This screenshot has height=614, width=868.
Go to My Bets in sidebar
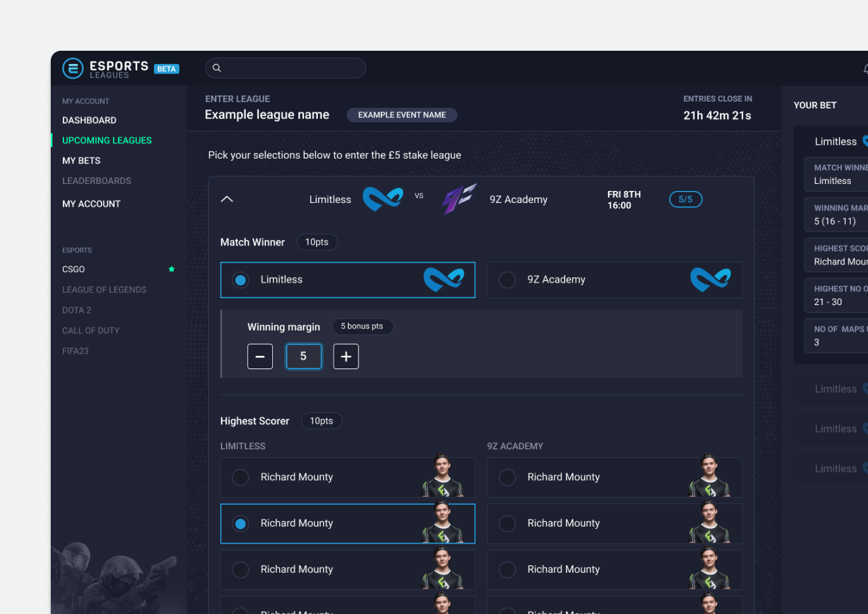(x=81, y=160)
